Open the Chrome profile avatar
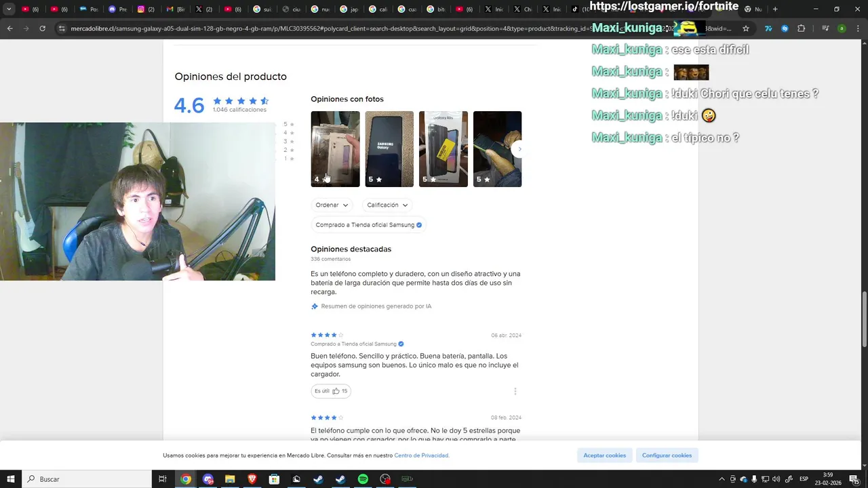Viewport: 868px width, 488px height. 842,28
